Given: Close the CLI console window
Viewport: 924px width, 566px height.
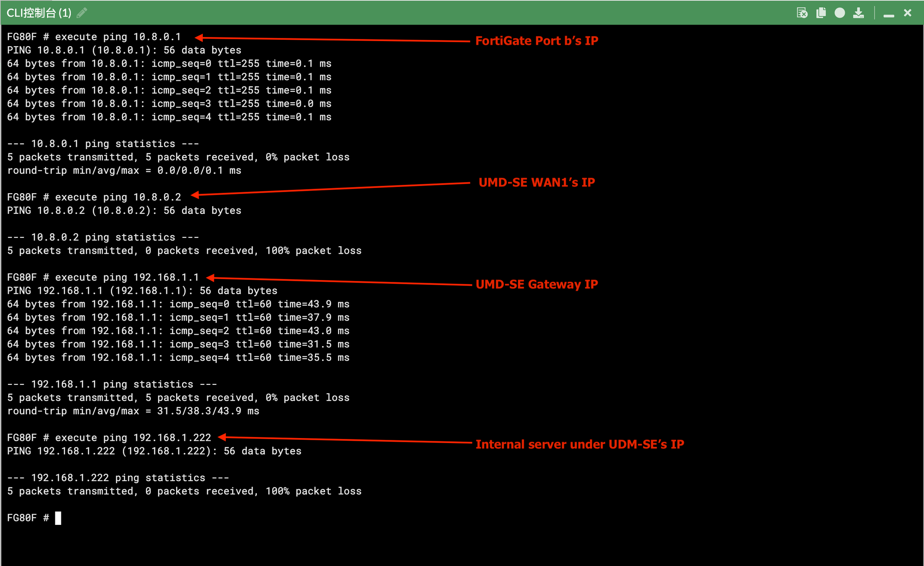Looking at the screenshot, I should (x=907, y=13).
